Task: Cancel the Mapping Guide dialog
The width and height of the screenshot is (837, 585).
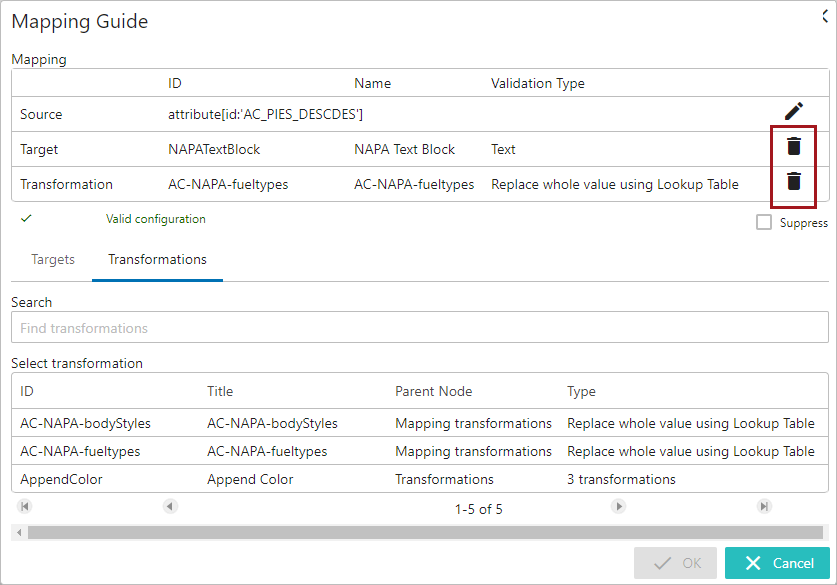Action: click(777, 563)
